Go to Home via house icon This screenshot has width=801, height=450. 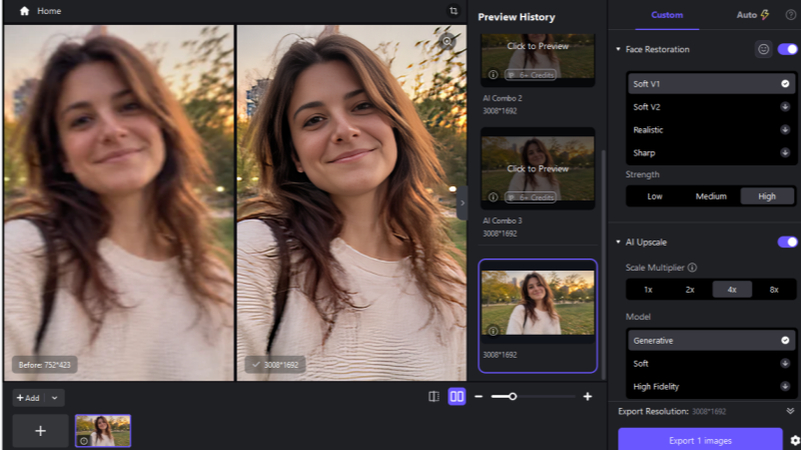coord(24,11)
